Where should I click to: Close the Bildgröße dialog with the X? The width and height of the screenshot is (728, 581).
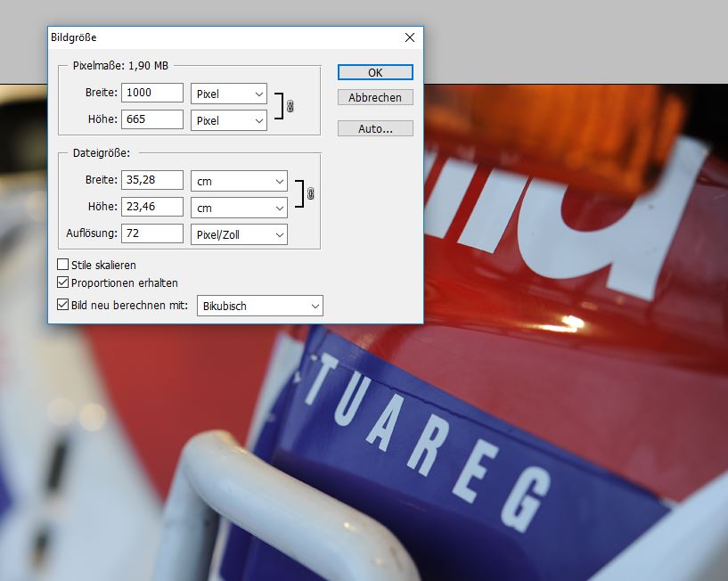[410, 37]
